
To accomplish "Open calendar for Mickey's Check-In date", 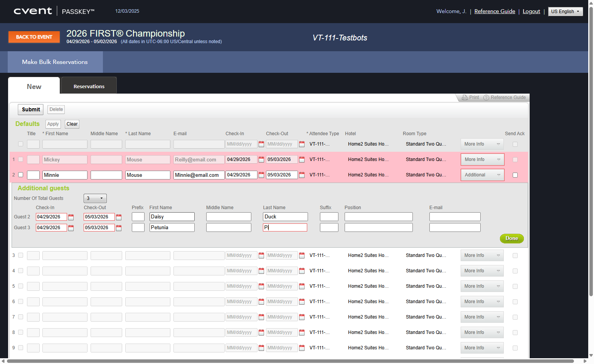I will click(x=261, y=159).
